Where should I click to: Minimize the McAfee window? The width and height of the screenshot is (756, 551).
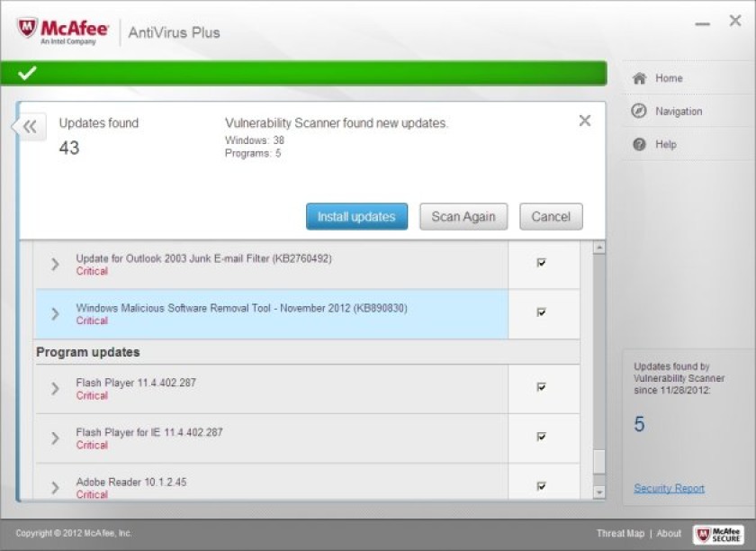[x=702, y=23]
